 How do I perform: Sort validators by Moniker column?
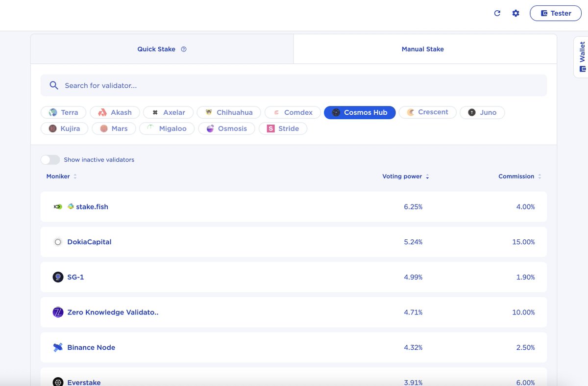click(x=61, y=177)
